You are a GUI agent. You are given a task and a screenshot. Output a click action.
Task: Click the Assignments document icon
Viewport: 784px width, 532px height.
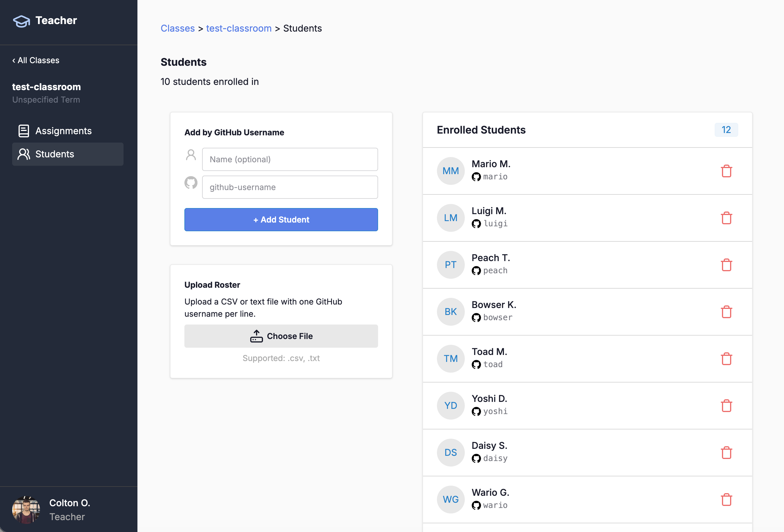[23, 131]
